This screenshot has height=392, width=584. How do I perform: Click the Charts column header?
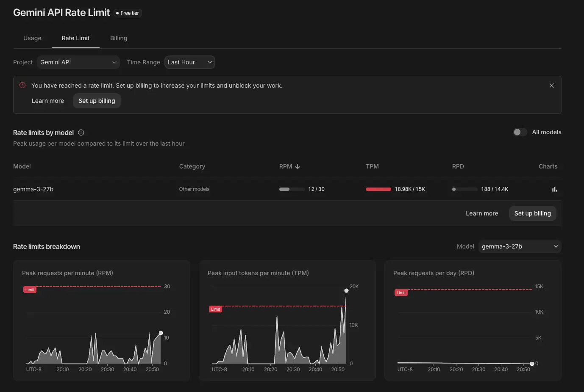coord(548,166)
